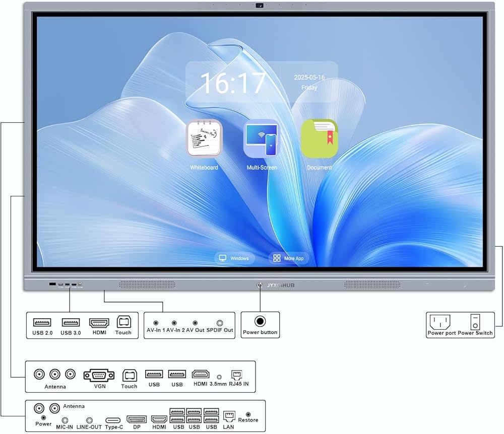
Task: Click the 16:17 clock display
Action: [232, 83]
